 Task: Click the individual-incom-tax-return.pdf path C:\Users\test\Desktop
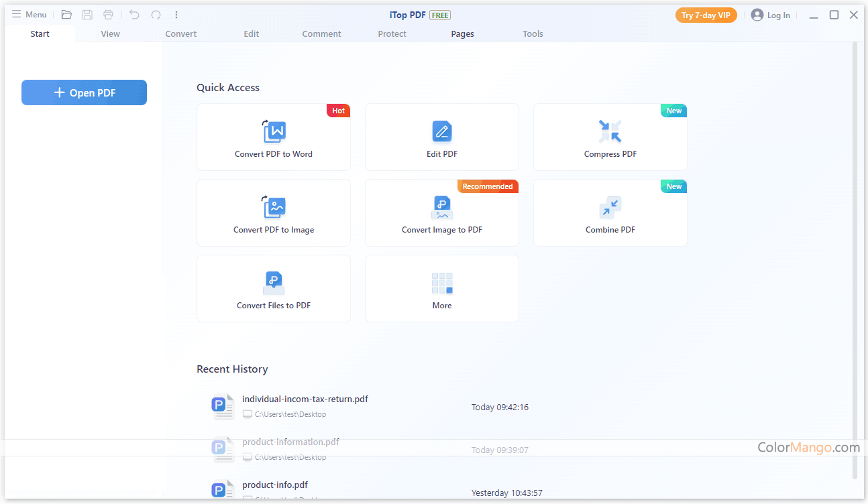(290, 414)
